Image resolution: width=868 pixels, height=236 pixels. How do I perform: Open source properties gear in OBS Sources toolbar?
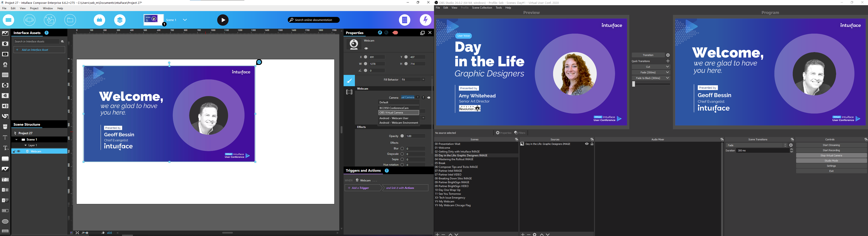coord(535,234)
